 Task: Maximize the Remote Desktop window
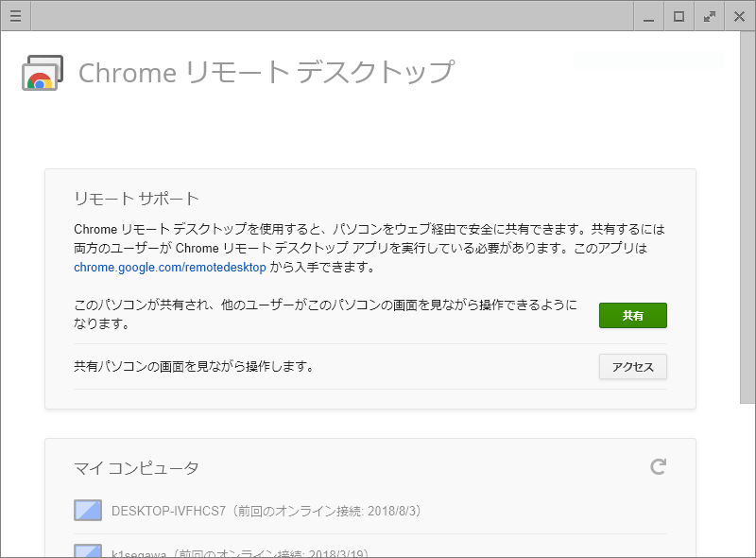pyautogui.click(x=679, y=16)
